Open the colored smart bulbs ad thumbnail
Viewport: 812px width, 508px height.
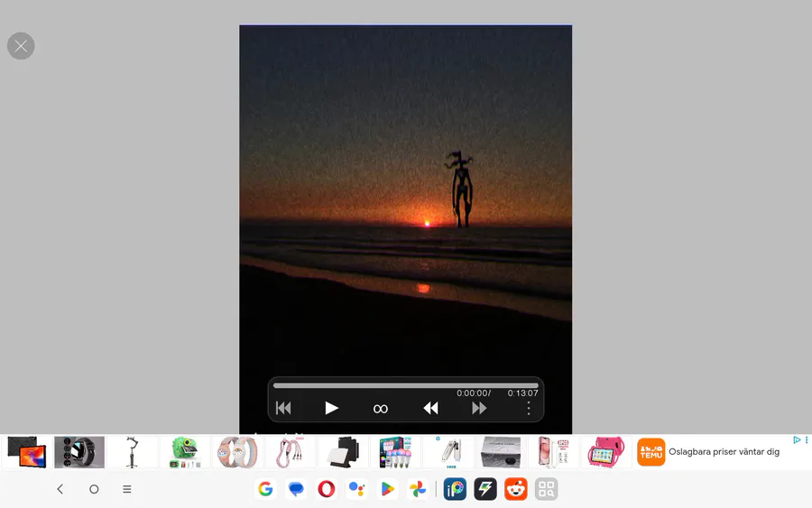click(x=396, y=452)
